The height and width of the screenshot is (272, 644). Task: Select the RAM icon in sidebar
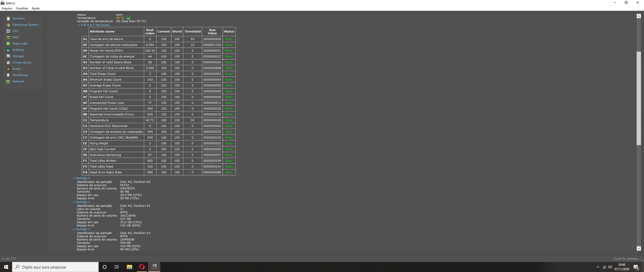point(8,37)
